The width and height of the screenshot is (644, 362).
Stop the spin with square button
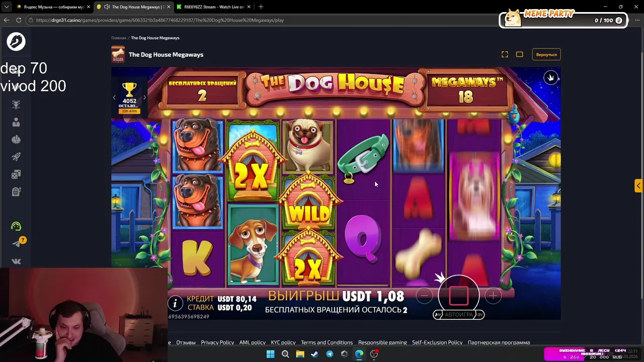[x=459, y=296]
